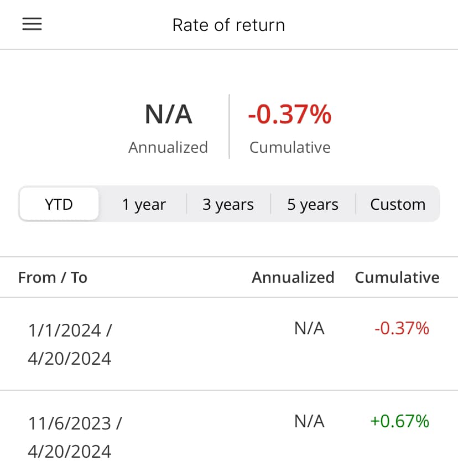Viewport: 458px width, 476px height.
Task: Click N/A in the 11/6/2023 row
Action: pos(309,421)
